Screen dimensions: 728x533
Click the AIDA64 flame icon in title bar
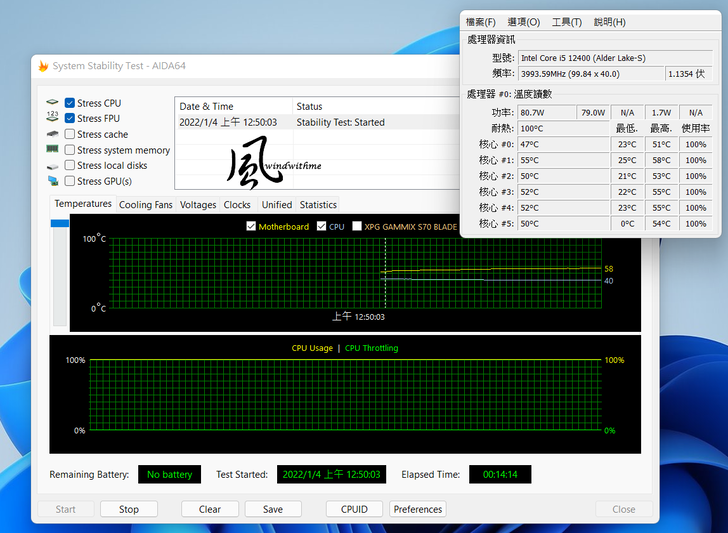click(x=43, y=66)
